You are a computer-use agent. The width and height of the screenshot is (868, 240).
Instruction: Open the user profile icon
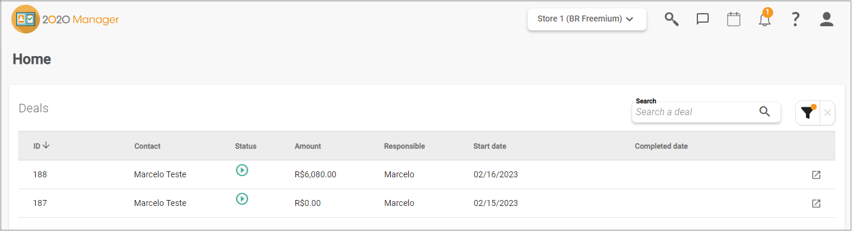point(826,19)
